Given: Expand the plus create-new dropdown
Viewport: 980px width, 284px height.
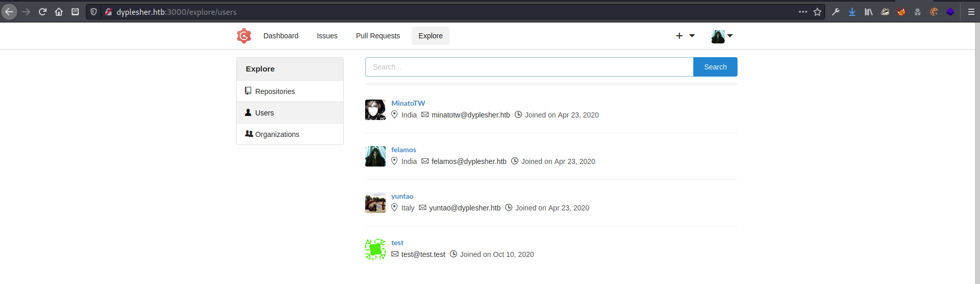Looking at the screenshot, I should pyautogui.click(x=685, y=36).
